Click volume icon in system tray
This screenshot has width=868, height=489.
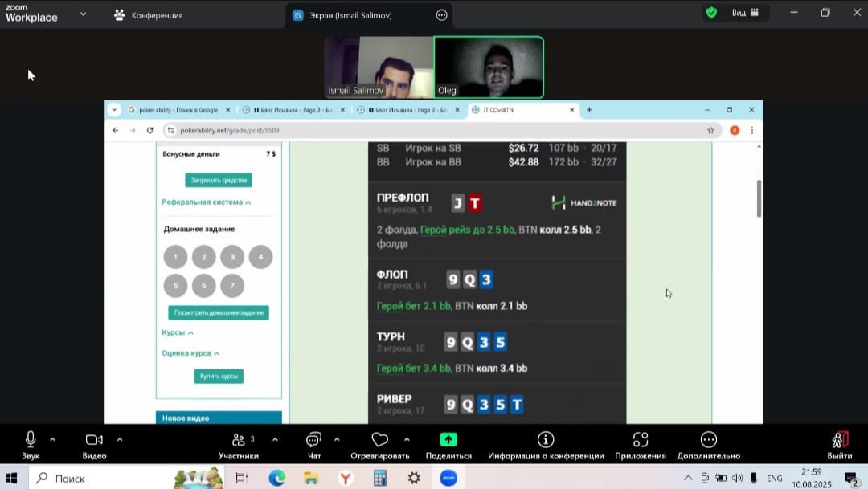(737, 478)
